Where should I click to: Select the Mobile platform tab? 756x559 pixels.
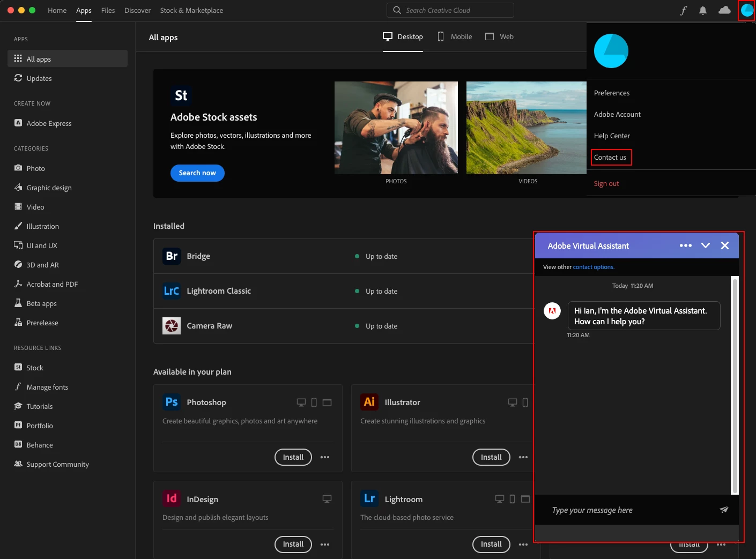pyautogui.click(x=455, y=36)
